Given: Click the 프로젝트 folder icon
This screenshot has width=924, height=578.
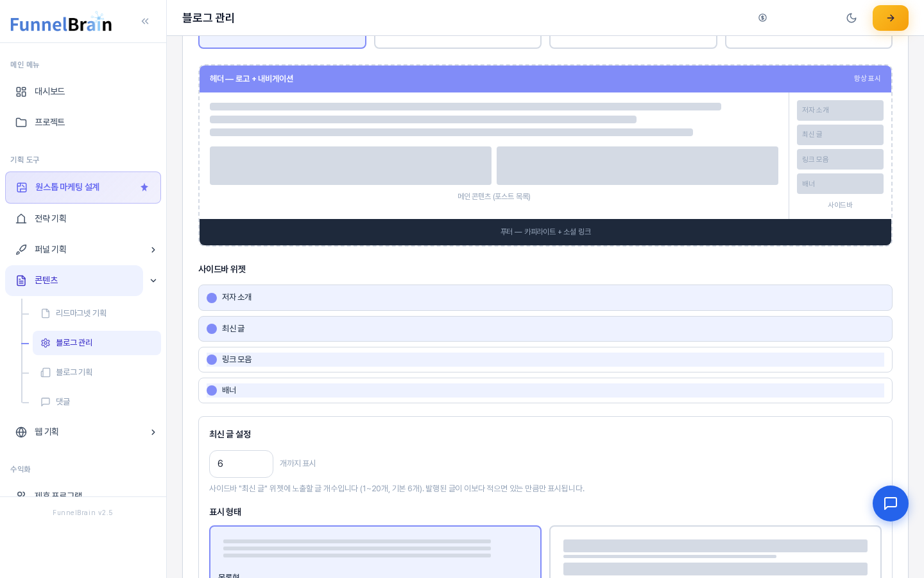Looking at the screenshot, I should 21,123.
